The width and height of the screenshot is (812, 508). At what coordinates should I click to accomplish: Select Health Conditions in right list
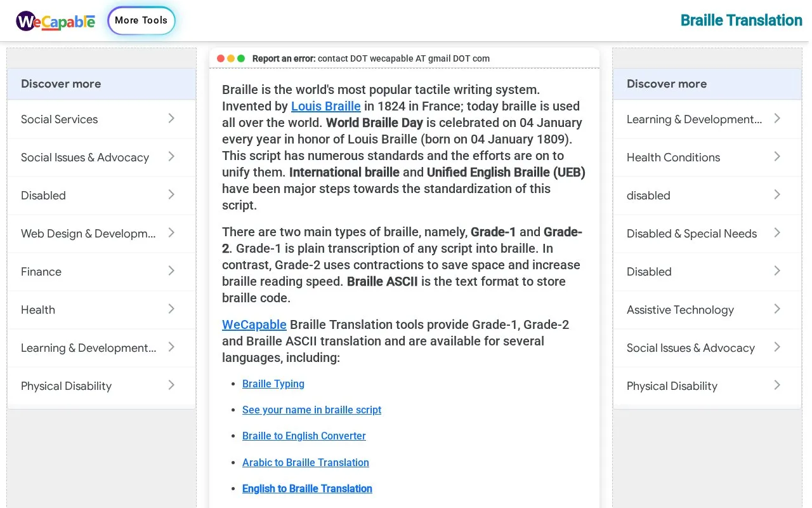tap(707, 157)
